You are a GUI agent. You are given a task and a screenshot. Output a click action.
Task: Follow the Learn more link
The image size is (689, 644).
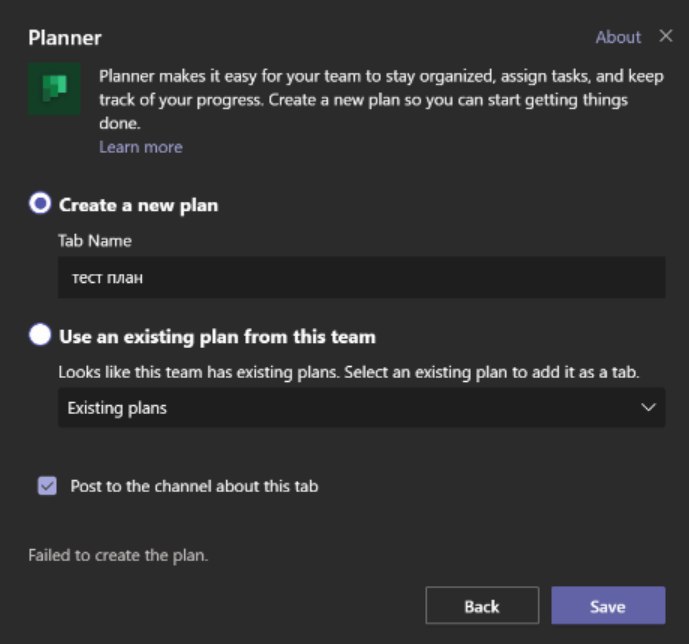pos(141,147)
